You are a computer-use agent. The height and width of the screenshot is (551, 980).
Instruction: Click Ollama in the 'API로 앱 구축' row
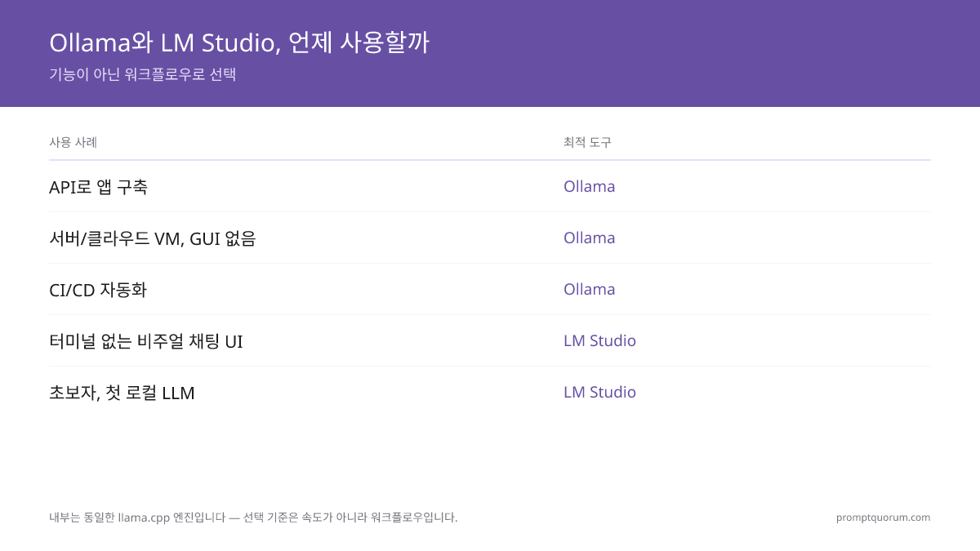point(589,186)
